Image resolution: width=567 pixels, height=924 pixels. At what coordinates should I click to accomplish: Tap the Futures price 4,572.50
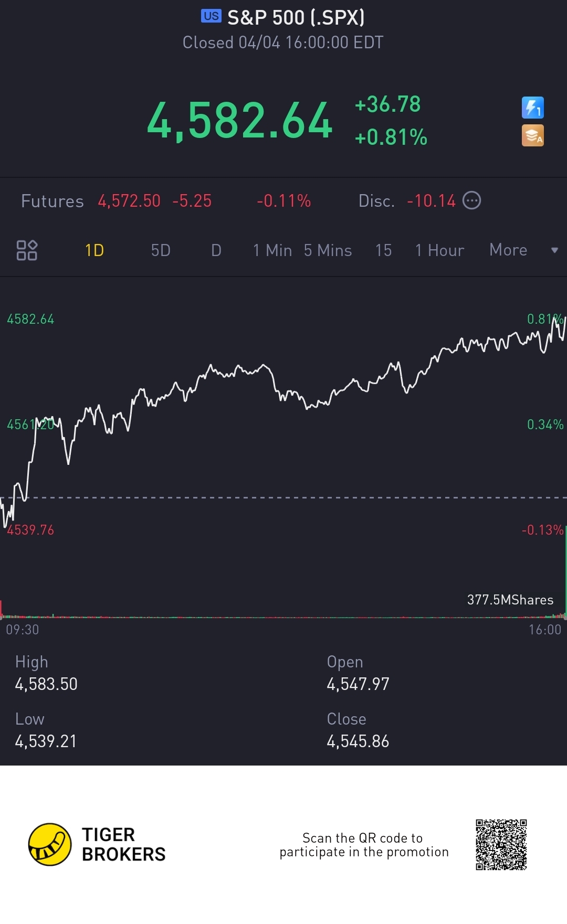tap(129, 200)
